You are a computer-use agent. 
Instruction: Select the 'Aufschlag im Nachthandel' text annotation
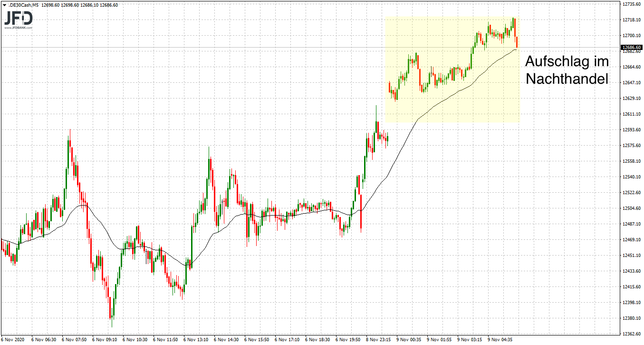[x=567, y=70]
